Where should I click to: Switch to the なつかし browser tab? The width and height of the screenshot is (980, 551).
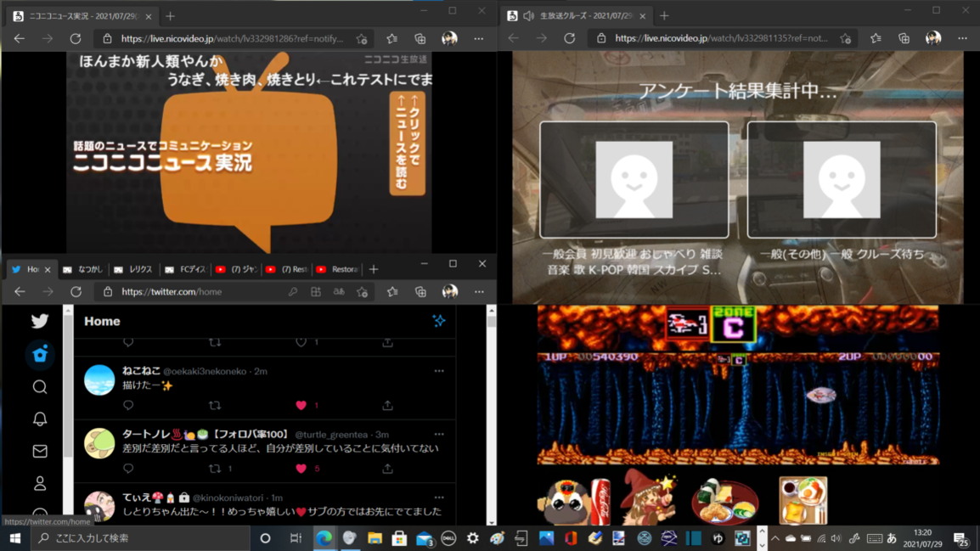84,269
